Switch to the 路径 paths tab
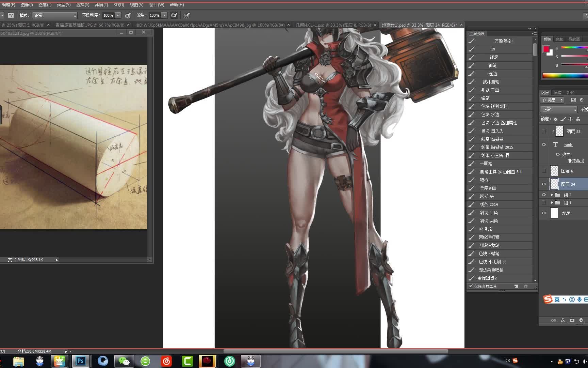The width and height of the screenshot is (588, 368). coord(570,93)
